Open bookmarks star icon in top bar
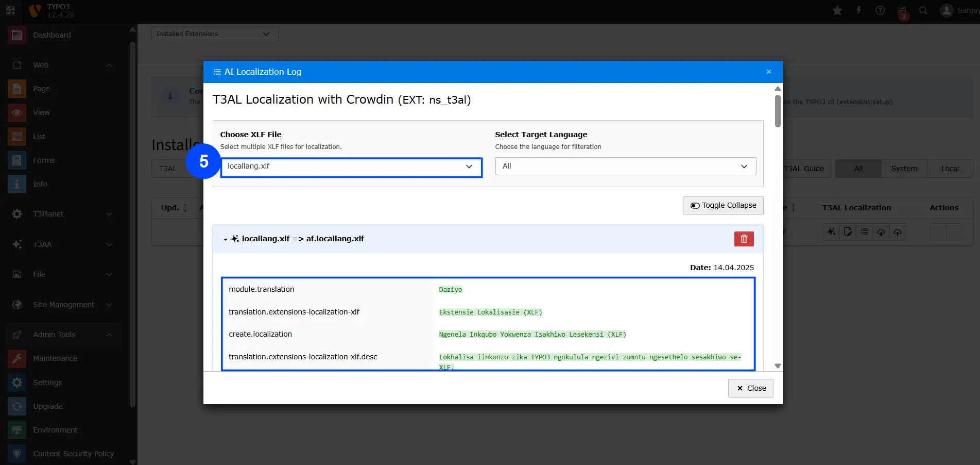 837,11
